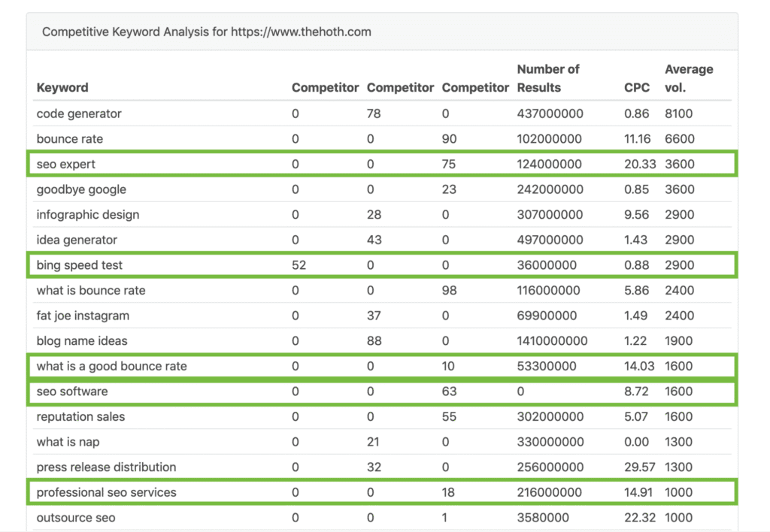This screenshot has height=532, width=770.
Task: Select the 'blog name ideas' keyword
Action: click(82, 341)
